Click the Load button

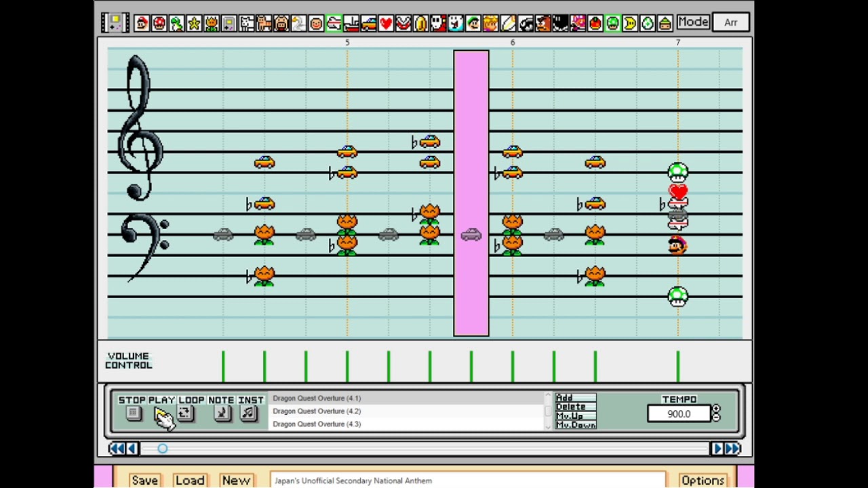[x=190, y=481]
